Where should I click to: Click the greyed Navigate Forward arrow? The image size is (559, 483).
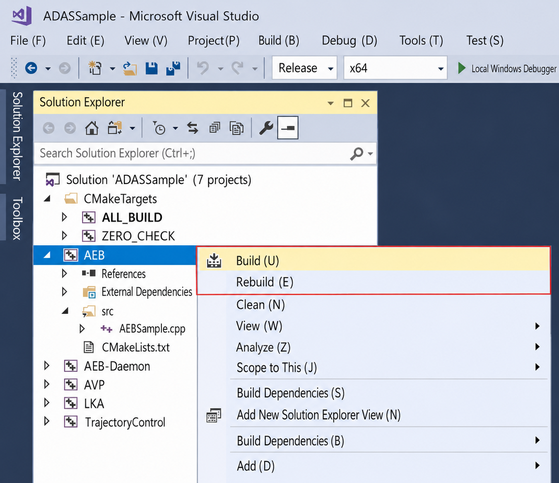tap(65, 68)
